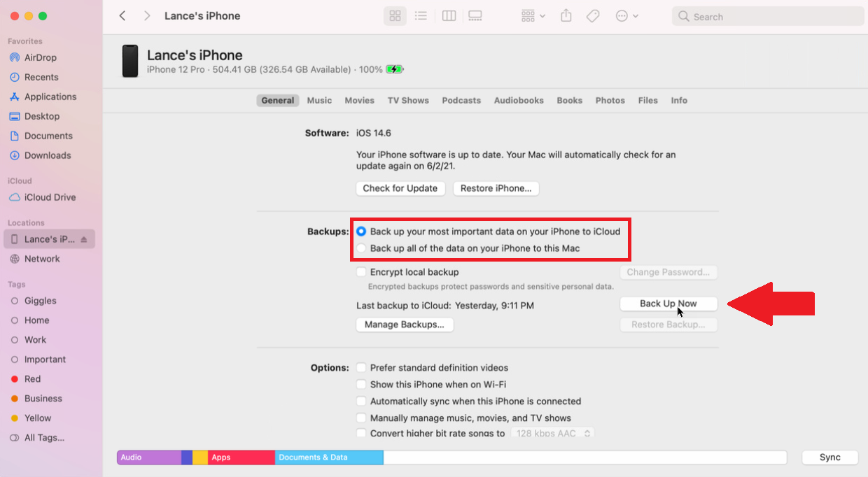Go forward with the toolbar forward arrow

coord(147,15)
